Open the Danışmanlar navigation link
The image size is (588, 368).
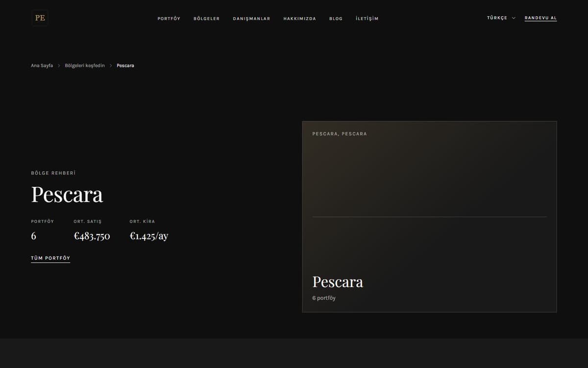tap(251, 19)
